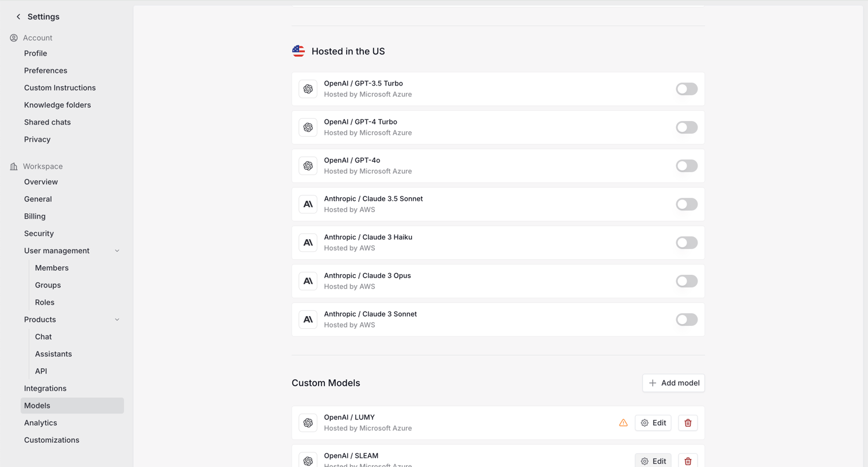The image size is (868, 467).
Task: Click the Anthropic logo for Claude 3.5 Sonnet
Action: [308, 204]
